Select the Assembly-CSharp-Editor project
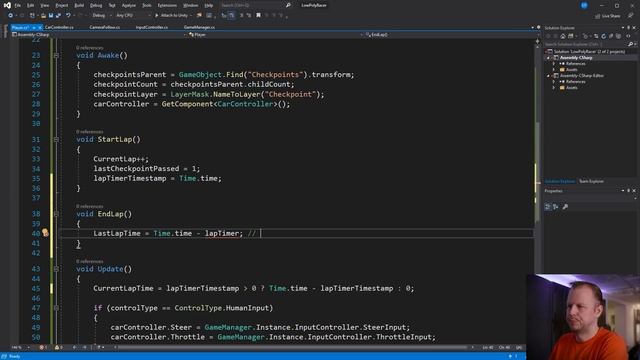Image resolution: width=640 pixels, height=360 pixels. point(582,76)
